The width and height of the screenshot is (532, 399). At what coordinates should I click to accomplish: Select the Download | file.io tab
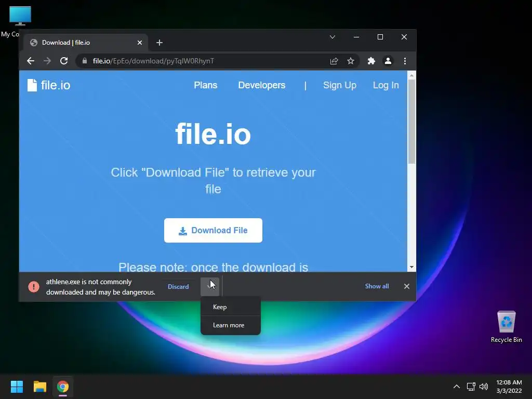pos(86,43)
